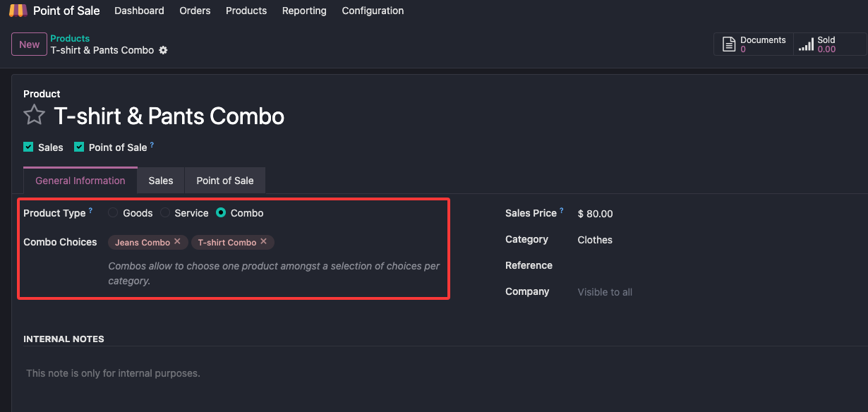Open the Documents smart button

click(x=754, y=44)
